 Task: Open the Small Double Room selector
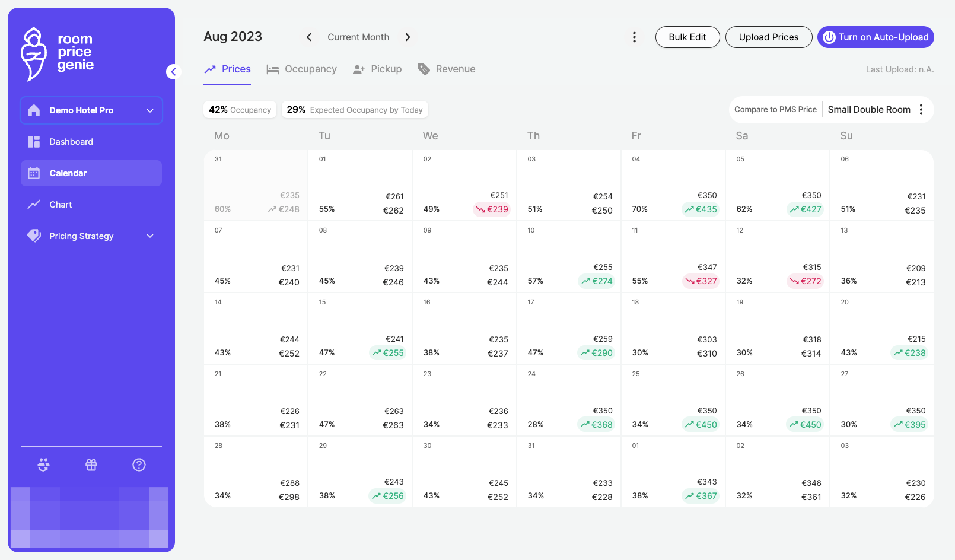coord(869,109)
